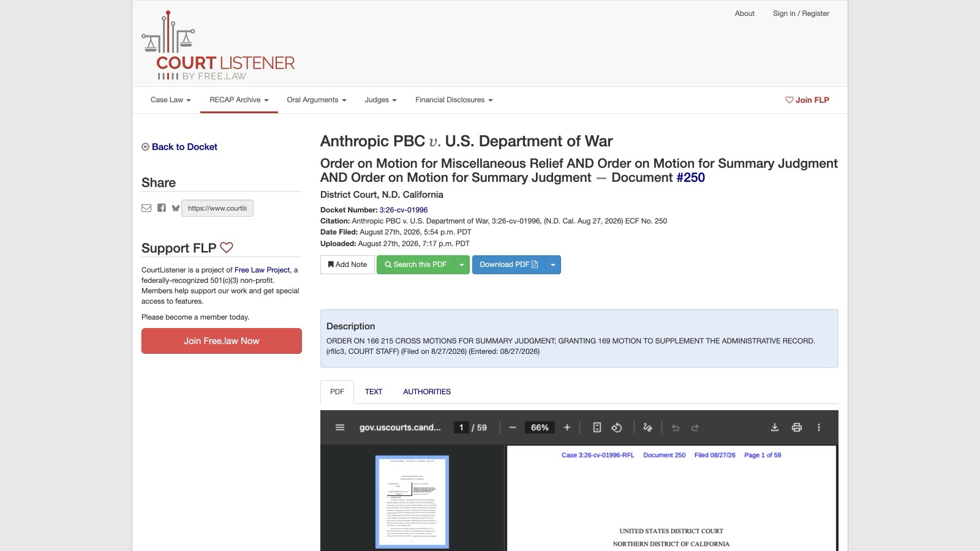The width and height of the screenshot is (980, 551).
Task: Toggle PDF viewer sidebar menu icon
Action: (340, 427)
